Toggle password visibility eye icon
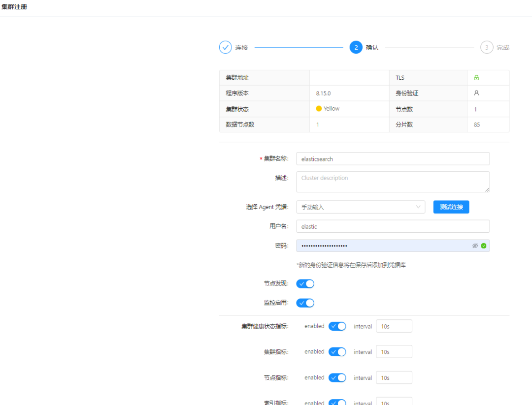Screen dimensions: 532x405 pos(475,246)
